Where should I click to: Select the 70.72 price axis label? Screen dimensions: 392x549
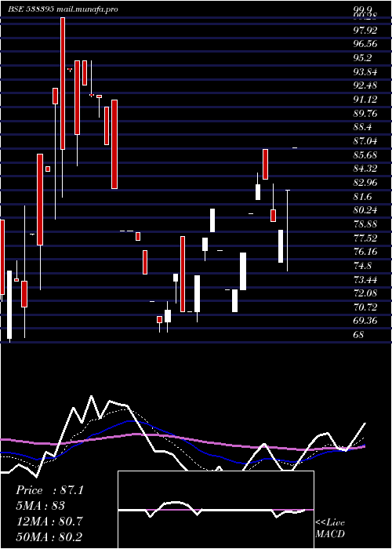(x=365, y=307)
